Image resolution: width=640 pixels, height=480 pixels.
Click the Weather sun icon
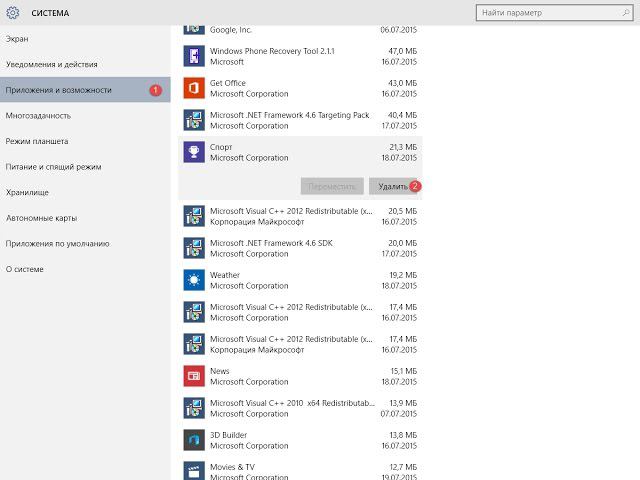pos(194,280)
